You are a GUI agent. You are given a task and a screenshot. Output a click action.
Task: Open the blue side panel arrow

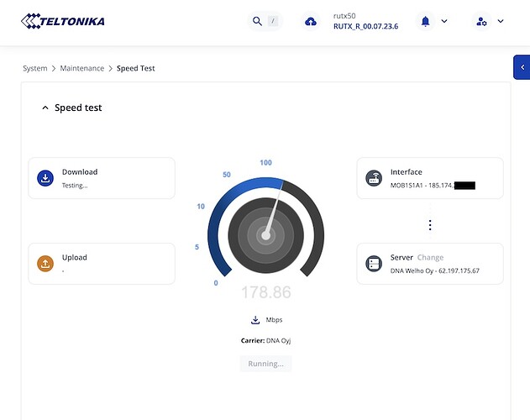(522, 67)
